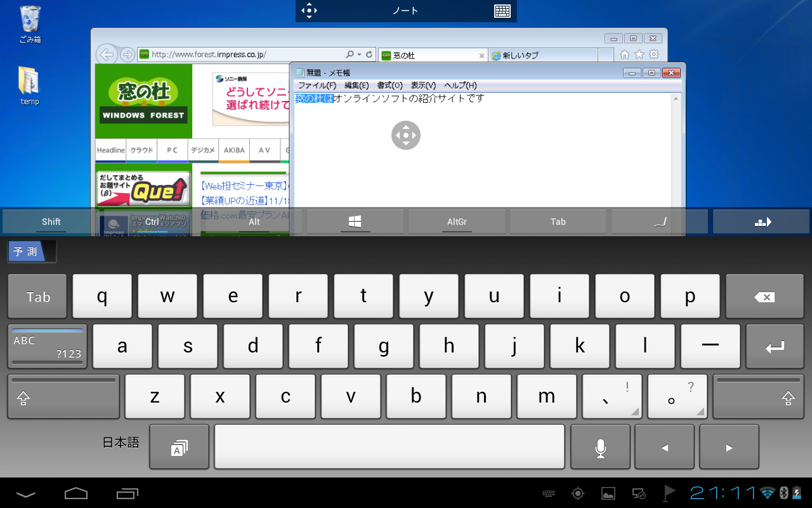Open the ヘルプ(H) menu in Notepad
Image resolution: width=812 pixels, height=508 pixels.
coord(461,85)
